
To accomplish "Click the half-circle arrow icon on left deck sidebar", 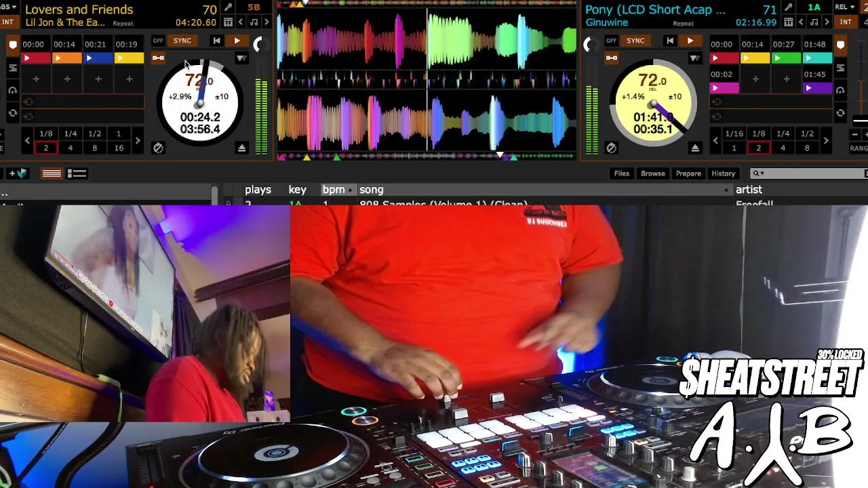I will (x=13, y=90).
